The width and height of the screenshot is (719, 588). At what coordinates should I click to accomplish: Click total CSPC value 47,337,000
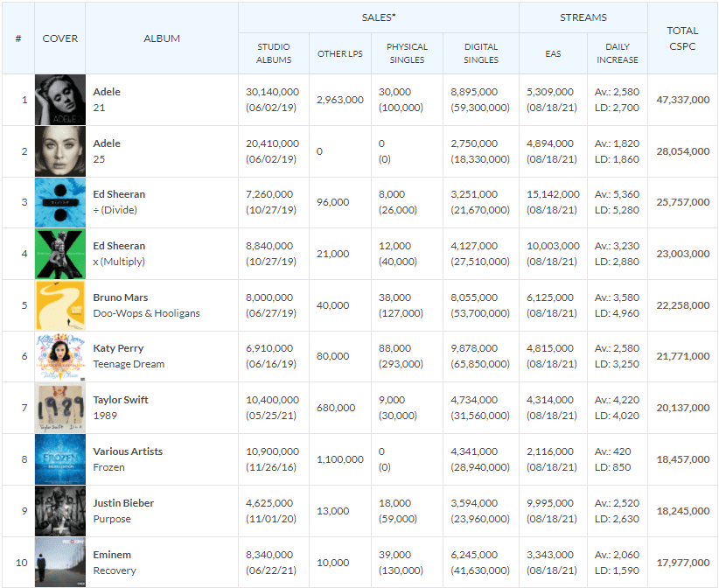[x=683, y=100]
